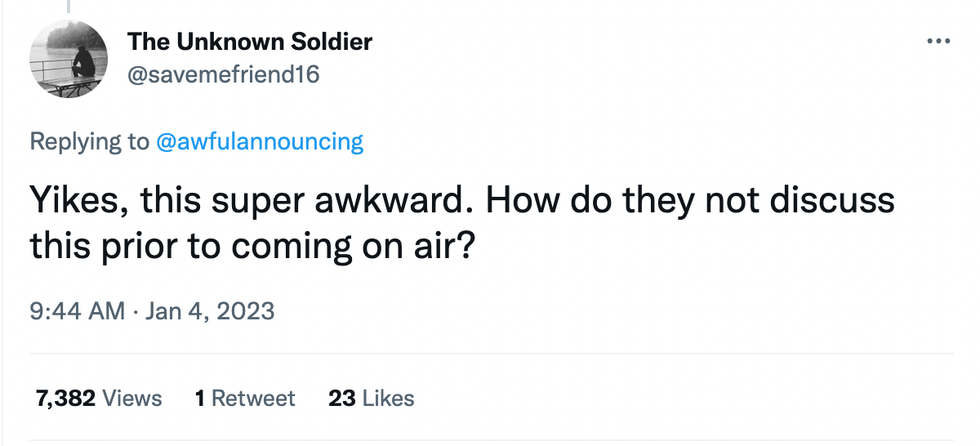
Task: Click the "Views" label
Action: tap(132, 398)
